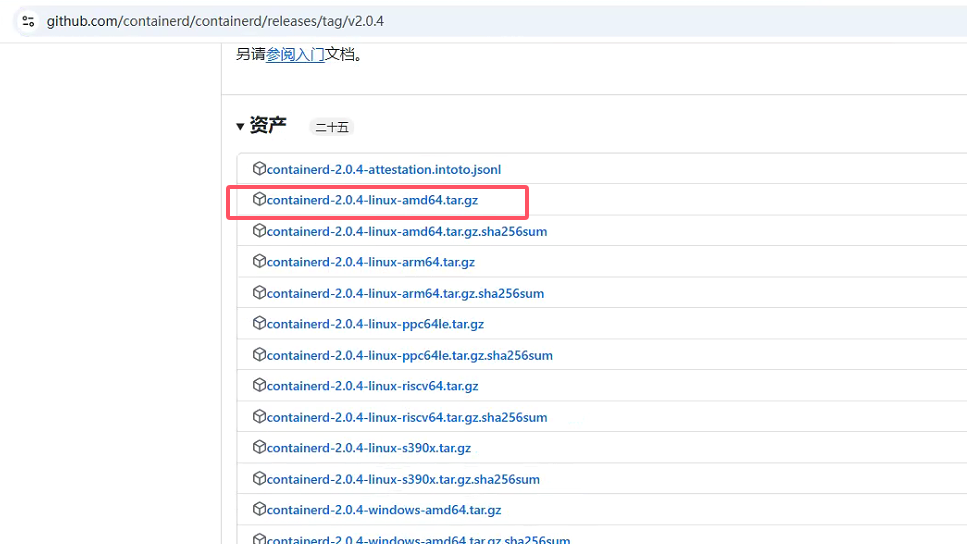Download containerd-2.0.4-linux-riscv64.tar.gz
This screenshot has width=967, height=544.
click(x=372, y=386)
